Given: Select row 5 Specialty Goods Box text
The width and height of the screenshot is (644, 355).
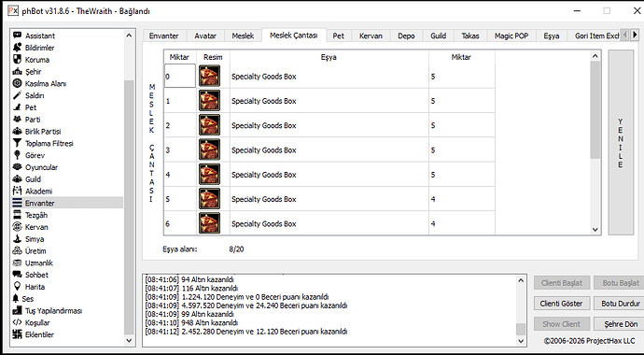Looking at the screenshot, I should point(264,199).
